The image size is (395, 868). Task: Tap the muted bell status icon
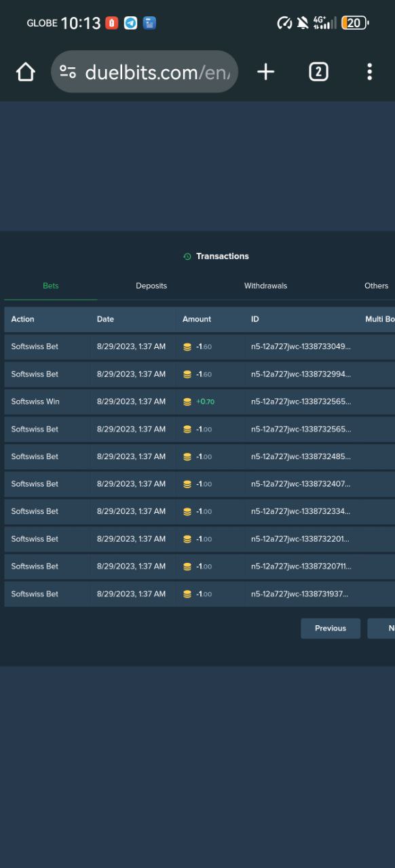303,23
